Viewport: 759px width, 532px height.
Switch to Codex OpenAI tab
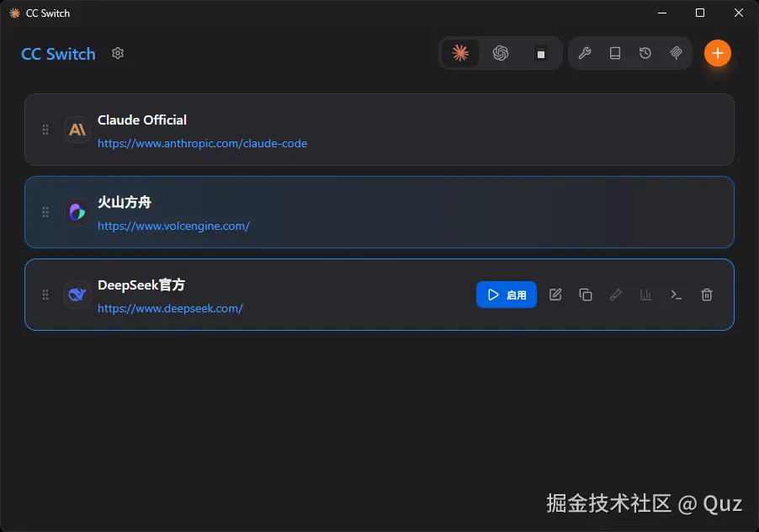click(x=501, y=53)
